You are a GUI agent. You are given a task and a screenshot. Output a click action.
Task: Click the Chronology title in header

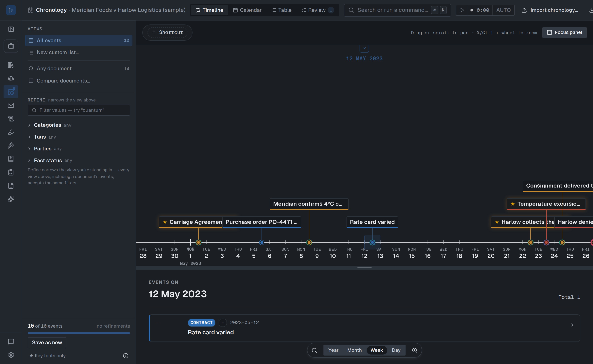tap(51, 10)
